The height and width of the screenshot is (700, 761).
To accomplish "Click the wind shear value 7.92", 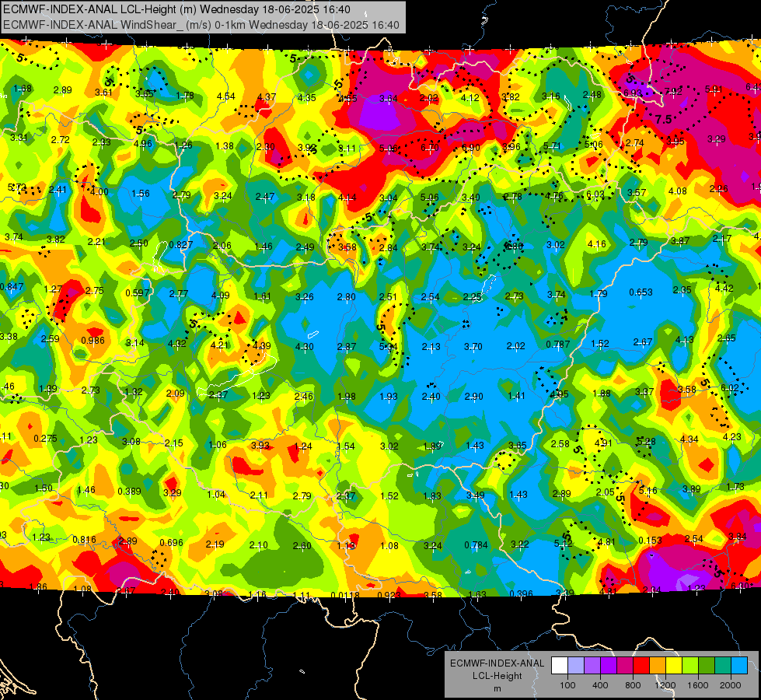I will (x=673, y=91).
